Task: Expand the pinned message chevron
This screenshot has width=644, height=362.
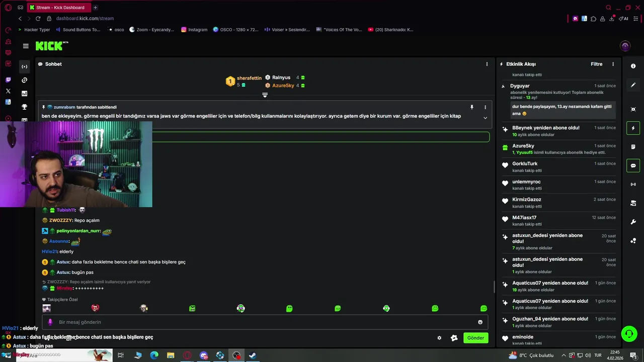Action: coord(485,118)
